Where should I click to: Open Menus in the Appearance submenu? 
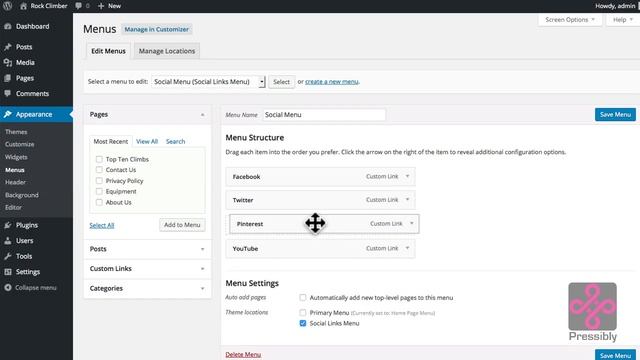(x=15, y=170)
